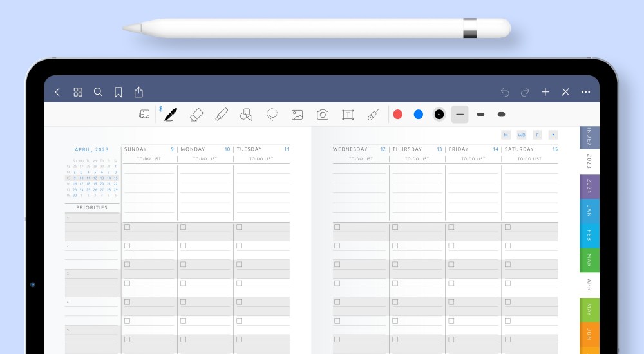Select the Pen tool

click(x=171, y=115)
